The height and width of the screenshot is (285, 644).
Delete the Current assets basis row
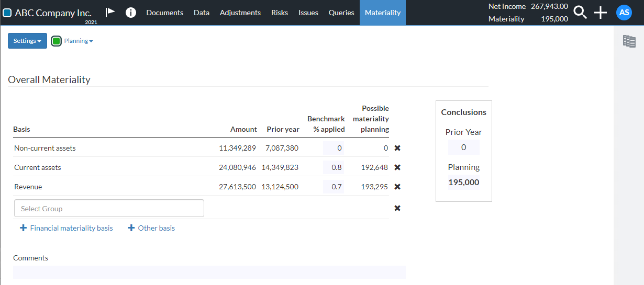coord(397,167)
